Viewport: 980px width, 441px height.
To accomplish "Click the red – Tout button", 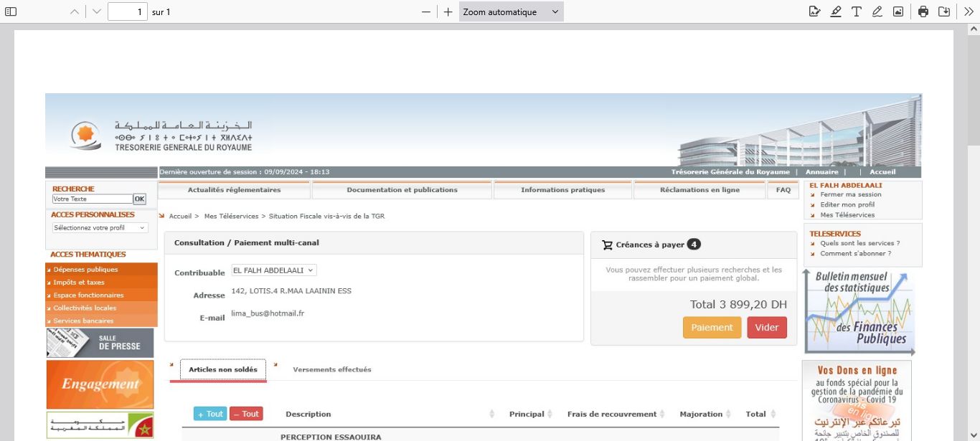I will [x=246, y=414].
